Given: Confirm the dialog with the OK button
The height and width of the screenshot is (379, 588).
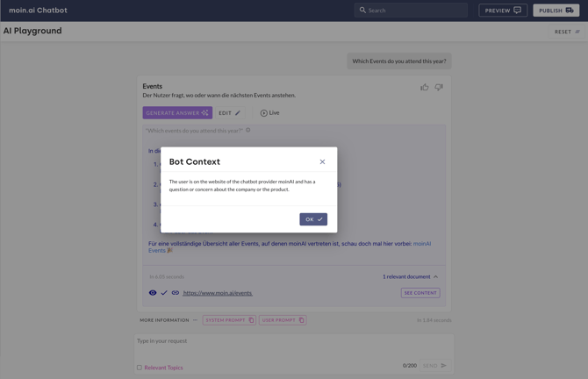Looking at the screenshot, I should tap(313, 219).
